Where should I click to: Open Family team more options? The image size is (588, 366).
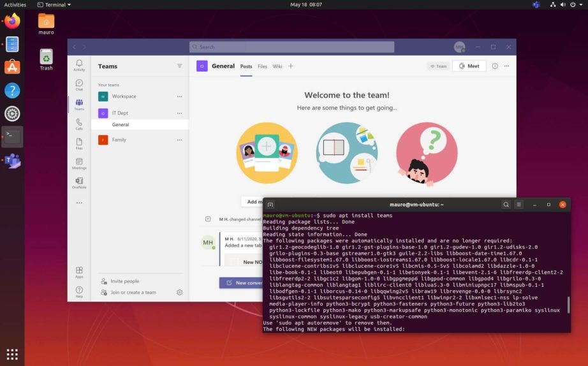click(x=180, y=140)
